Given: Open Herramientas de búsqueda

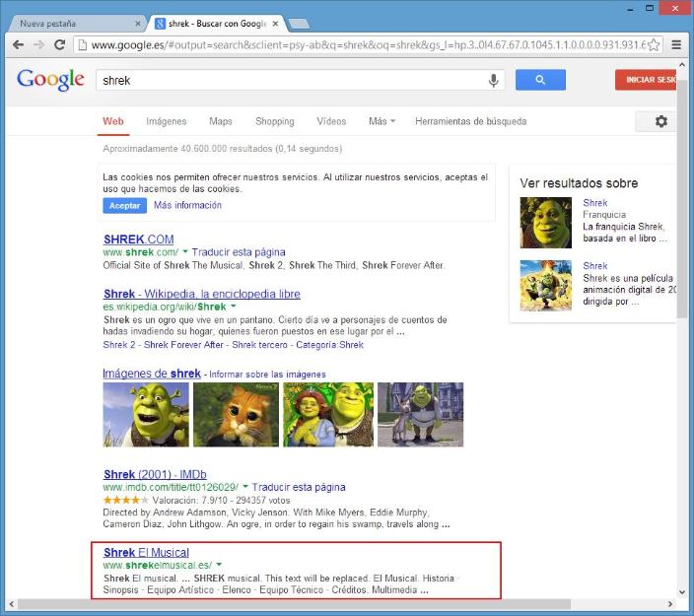Looking at the screenshot, I should (471, 121).
